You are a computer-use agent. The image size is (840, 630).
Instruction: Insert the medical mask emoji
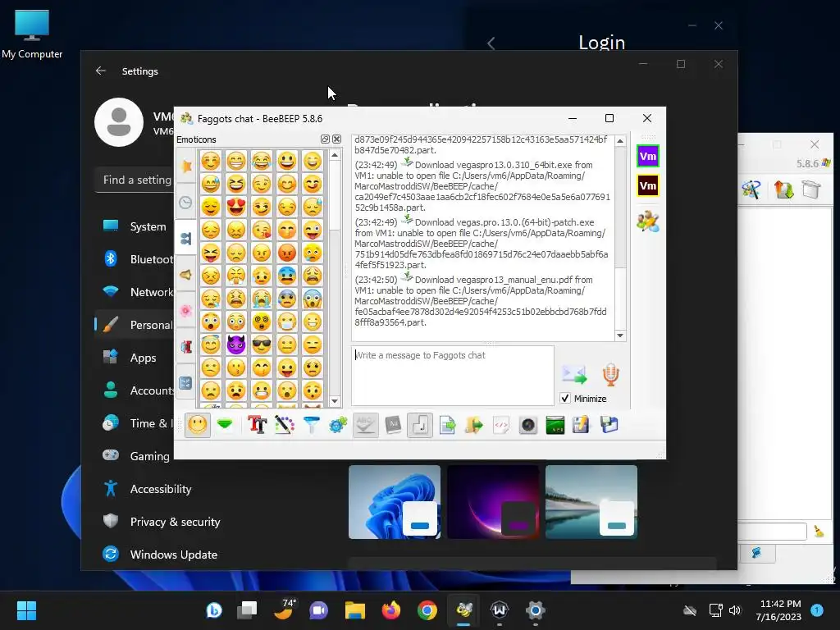(287, 322)
